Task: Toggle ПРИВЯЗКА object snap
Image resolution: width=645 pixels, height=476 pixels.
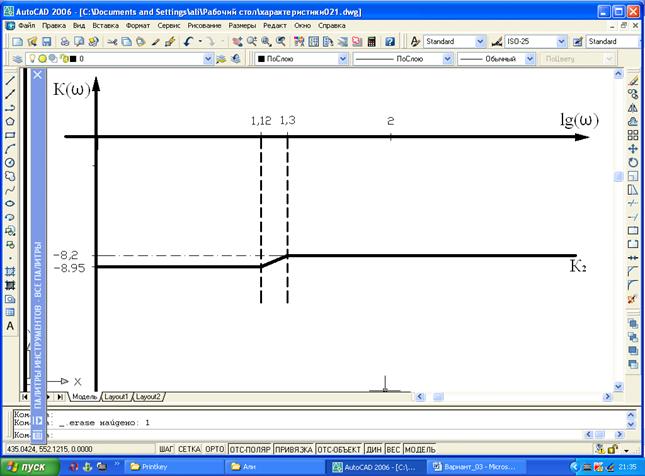Action: pyautogui.click(x=291, y=449)
